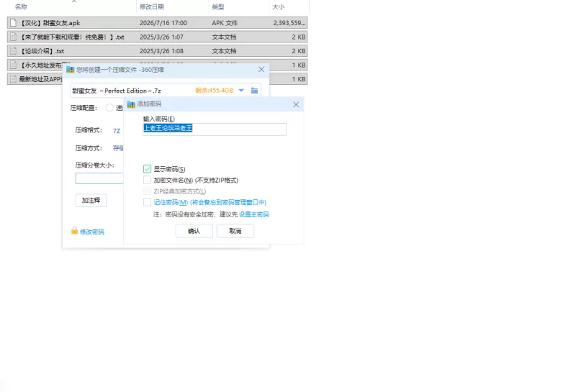
Task: Uncheck the 显示密码 checkbox
Action: point(148,169)
